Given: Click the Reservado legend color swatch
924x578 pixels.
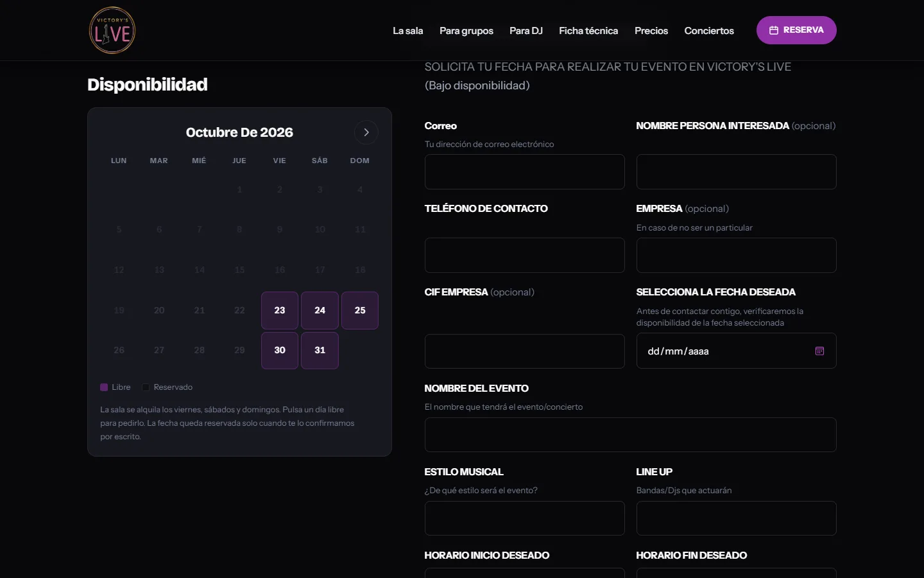Looking at the screenshot, I should (146, 387).
